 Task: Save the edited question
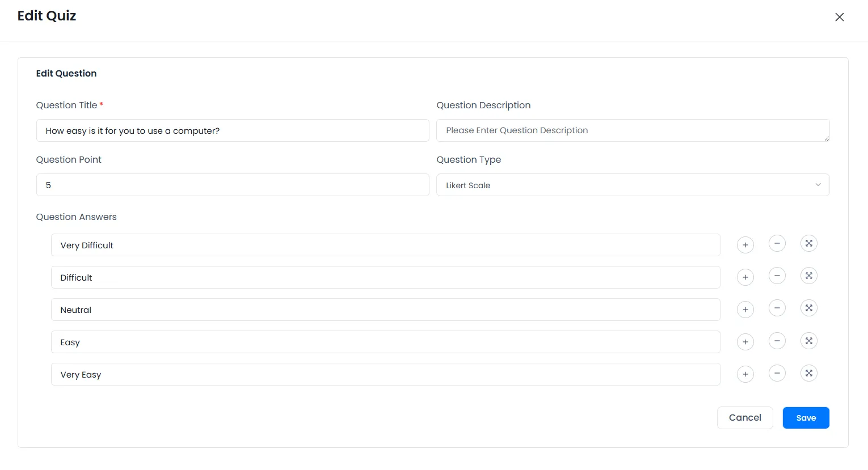[x=806, y=417]
